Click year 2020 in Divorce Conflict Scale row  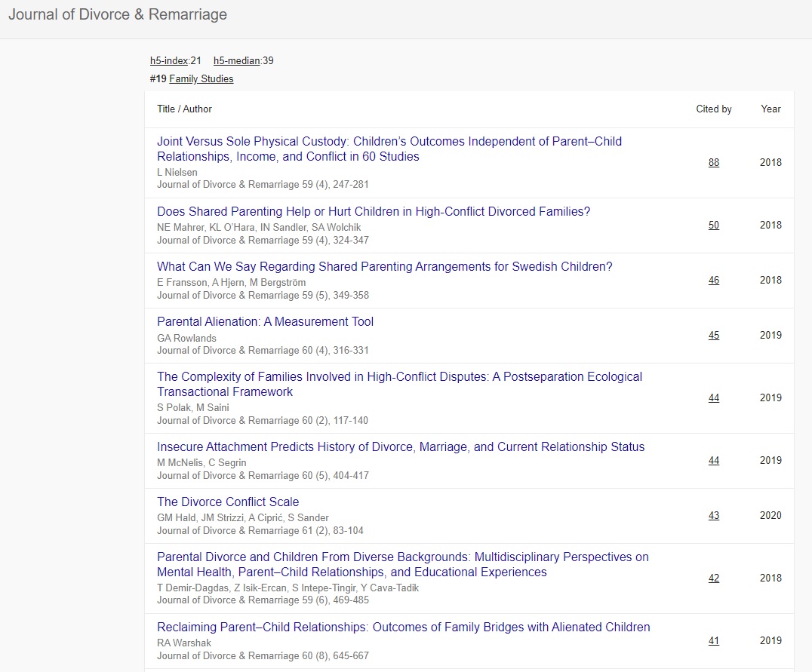[770, 516]
